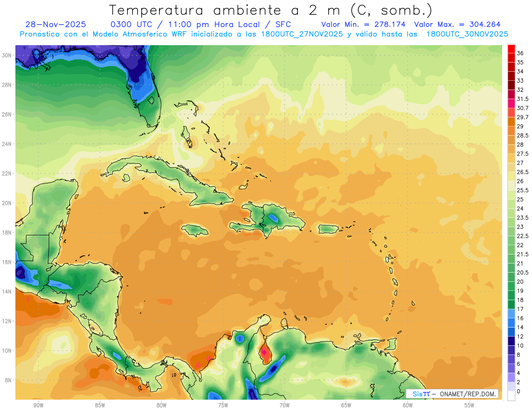
Task: Click the "20N" latitude label
Action: tap(8, 203)
